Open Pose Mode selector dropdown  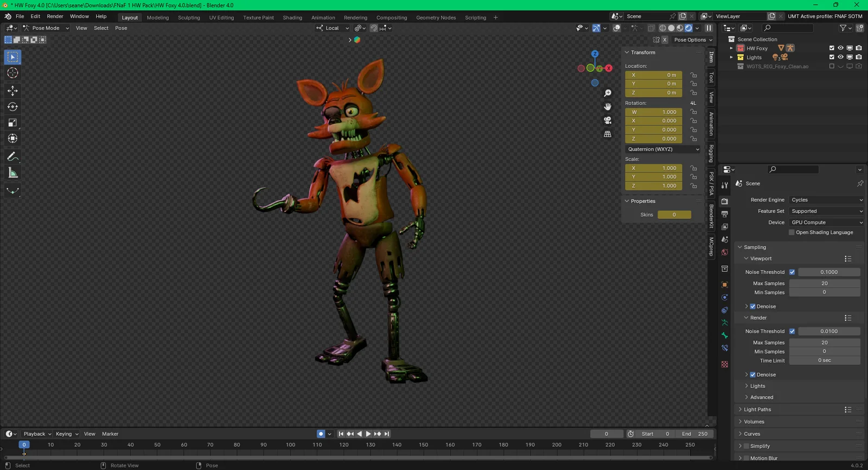[46, 28]
